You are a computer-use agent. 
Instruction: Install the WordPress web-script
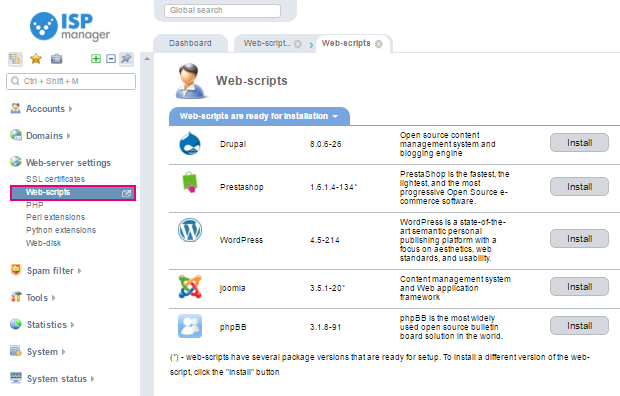pyautogui.click(x=579, y=239)
